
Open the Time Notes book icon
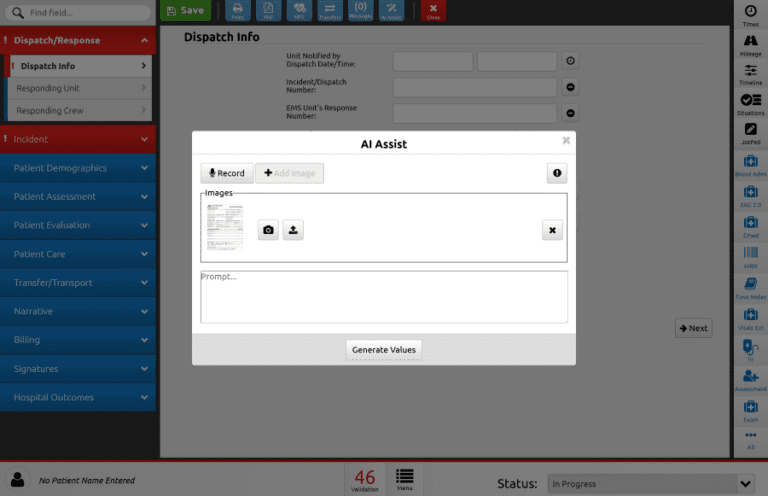(750, 288)
